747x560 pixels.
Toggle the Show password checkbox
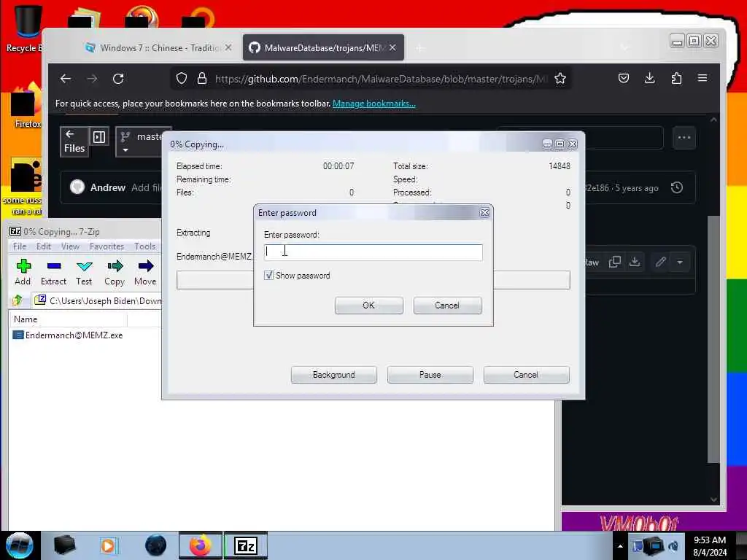(x=268, y=275)
